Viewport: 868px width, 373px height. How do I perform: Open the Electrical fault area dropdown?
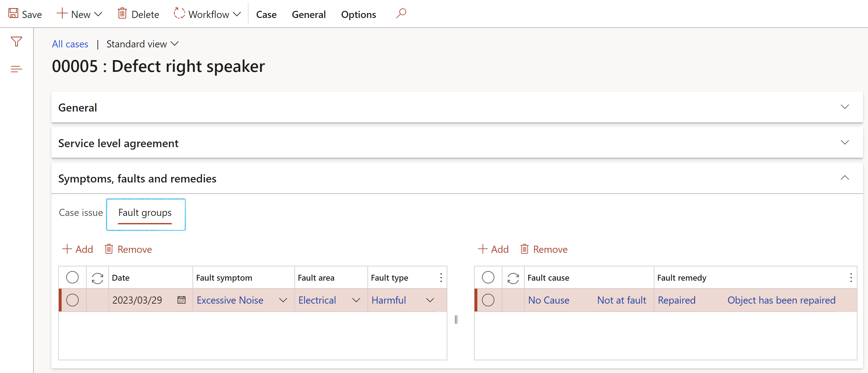pyautogui.click(x=356, y=300)
